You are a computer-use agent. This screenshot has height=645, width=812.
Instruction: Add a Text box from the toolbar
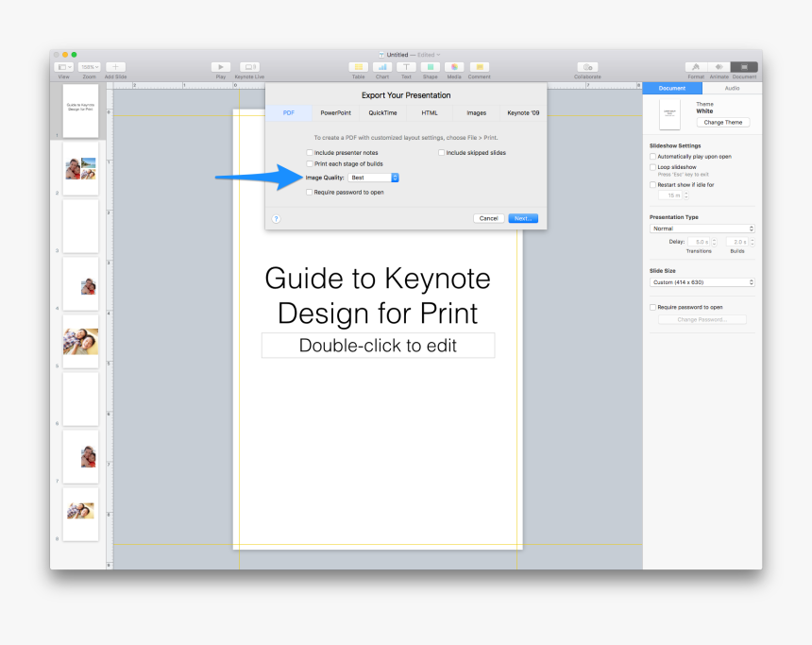coord(407,67)
